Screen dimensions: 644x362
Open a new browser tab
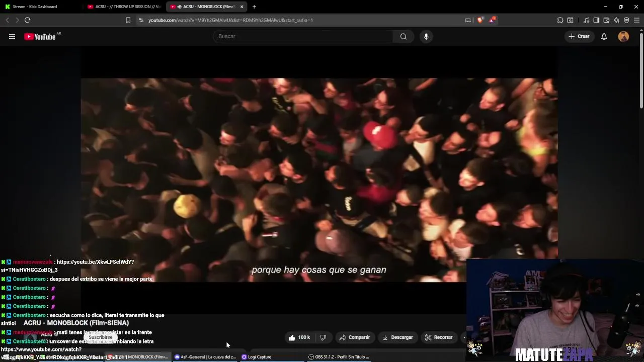(x=254, y=7)
